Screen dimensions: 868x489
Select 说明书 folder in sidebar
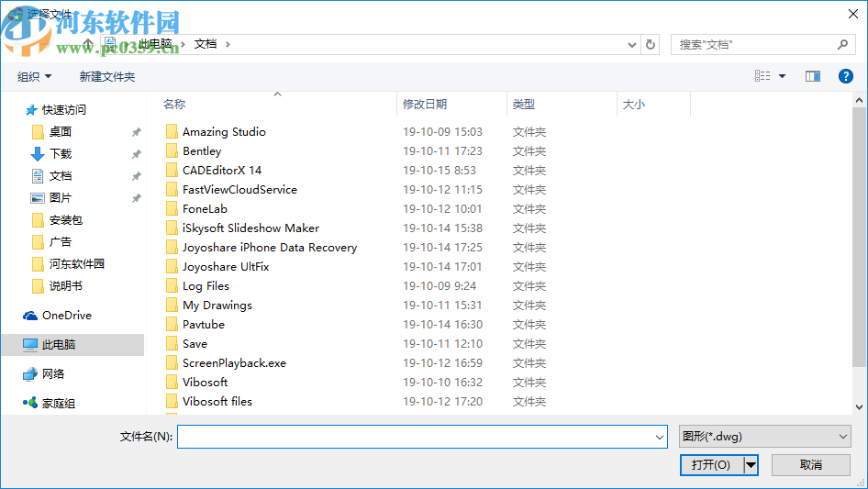[x=66, y=286]
